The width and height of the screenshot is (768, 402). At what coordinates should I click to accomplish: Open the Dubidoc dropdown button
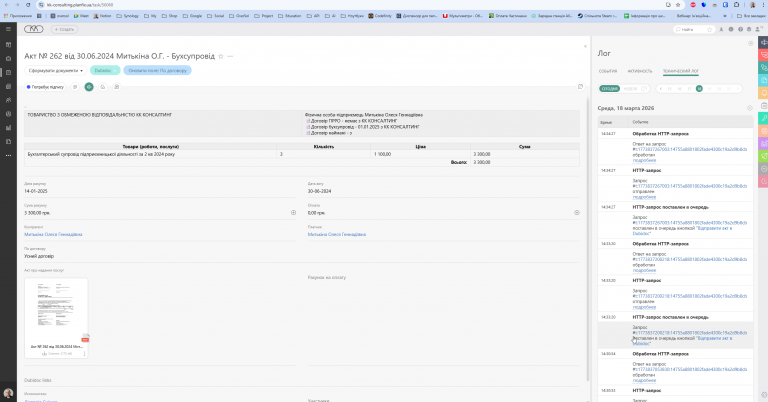pyautogui.click(x=105, y=71)
